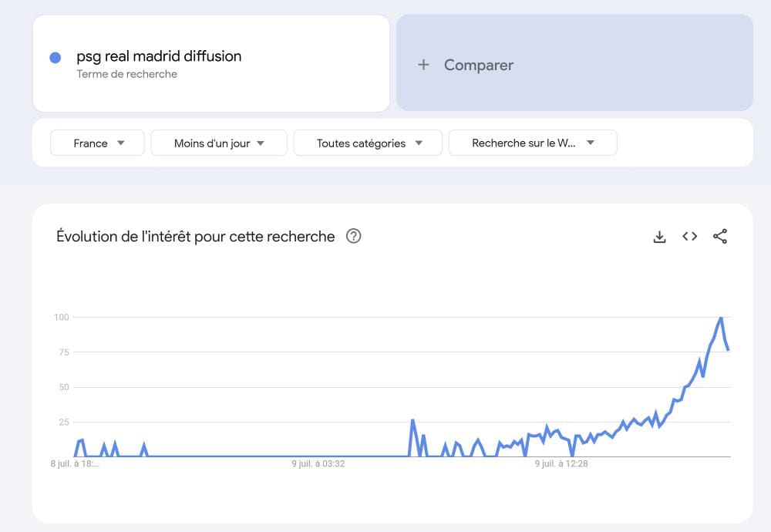
Task: Add a comparison term with Comparer
Action: (574, 63)
